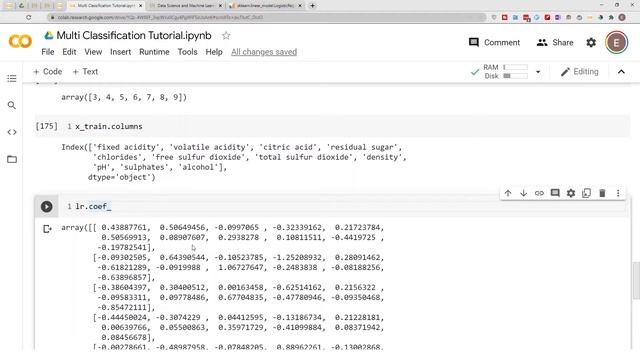Open the Files folder sidebar panel
This screenshot has width=640, height=360.
click(12, 159)
